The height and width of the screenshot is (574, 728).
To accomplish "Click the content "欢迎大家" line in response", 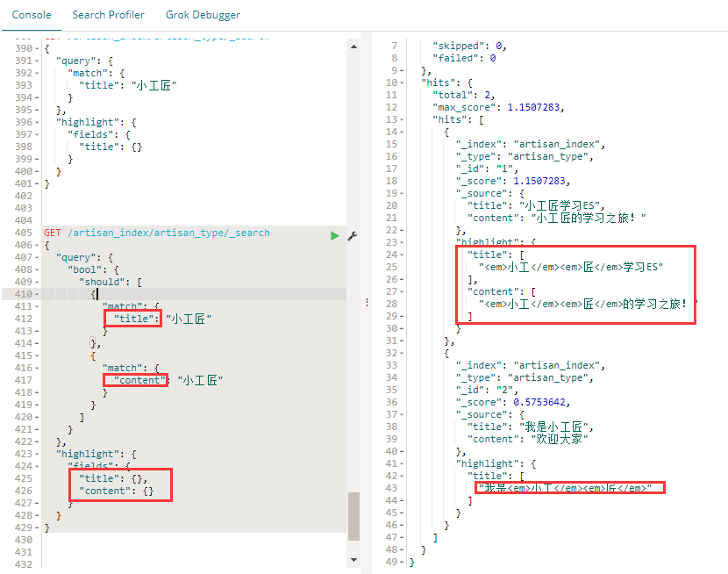I will click(x=527, y=439).
